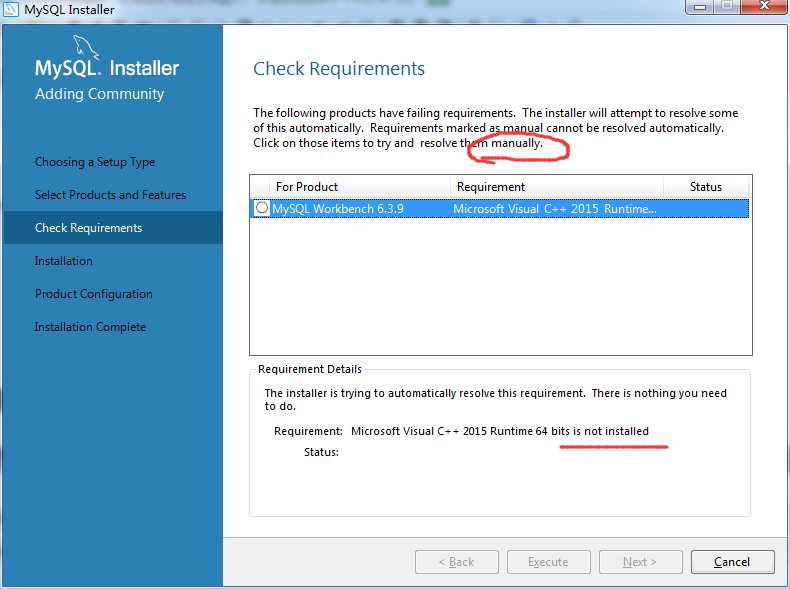Image resolution: width=790 pixels, height=589 pixels.
Task: Click the 'Status:' label in details
Action: coord(321,452)
